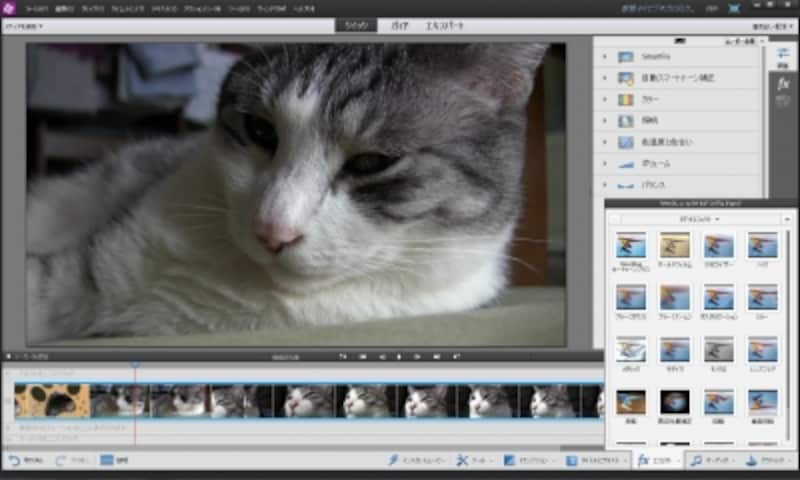The image size is (800, 480).
Task: Click the Temperature and Tint adjustment icon
Action: pyautogui.click(x=626, y=142)
